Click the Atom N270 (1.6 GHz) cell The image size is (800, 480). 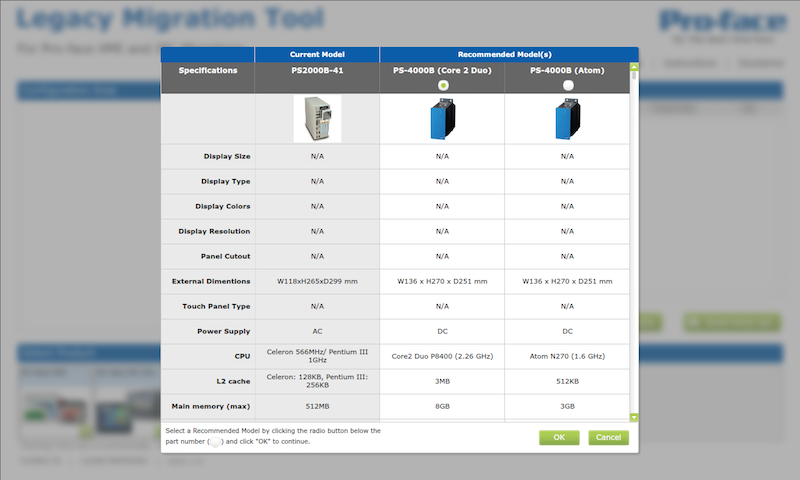click(x=567, y=357)
